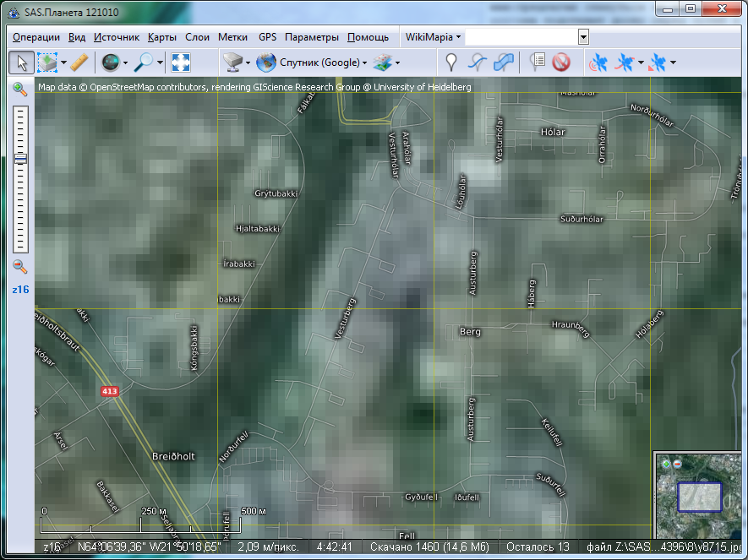Open the Карты menu
The height and width of the screenshot is (560, 748).
(162, 37)
